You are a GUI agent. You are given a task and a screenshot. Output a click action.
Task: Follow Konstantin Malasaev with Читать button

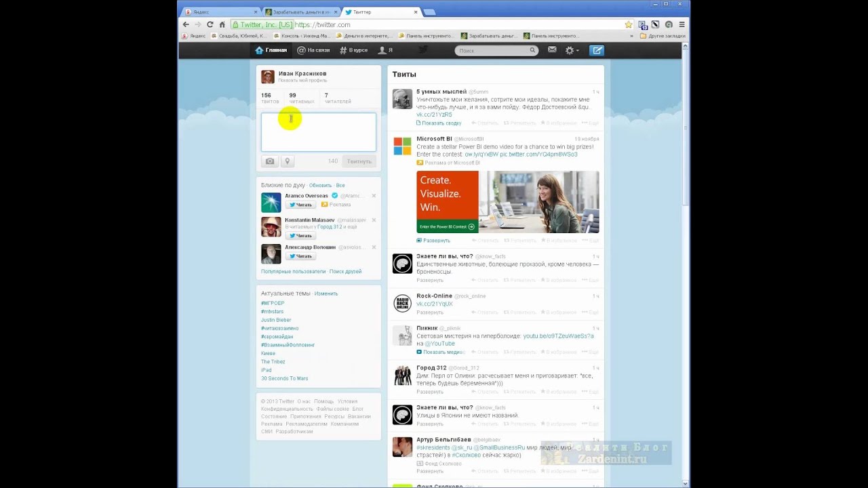[x=300, y=236]
